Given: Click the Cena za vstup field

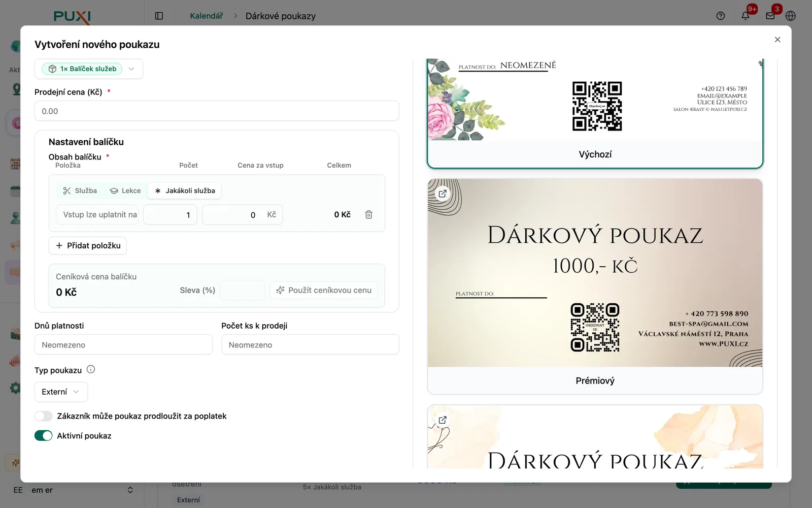Looking at the screenshot, I should (242, 214).
